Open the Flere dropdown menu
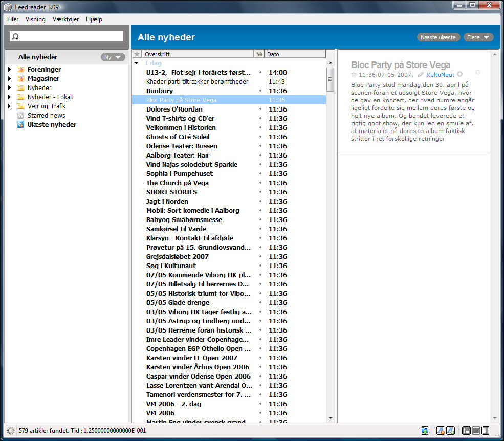Screen dimensions: 504x441 [x=478, y=37]
